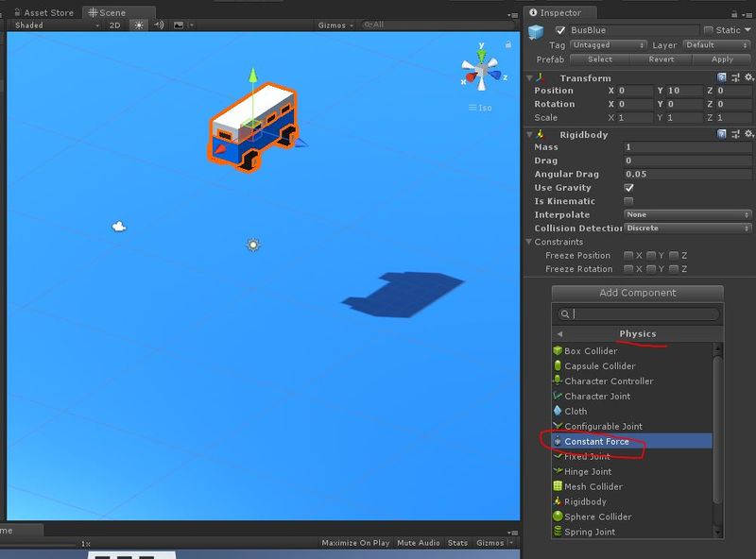
Task: Toggle the BusBlue active checkbox
Action: (x=560, y=30)
